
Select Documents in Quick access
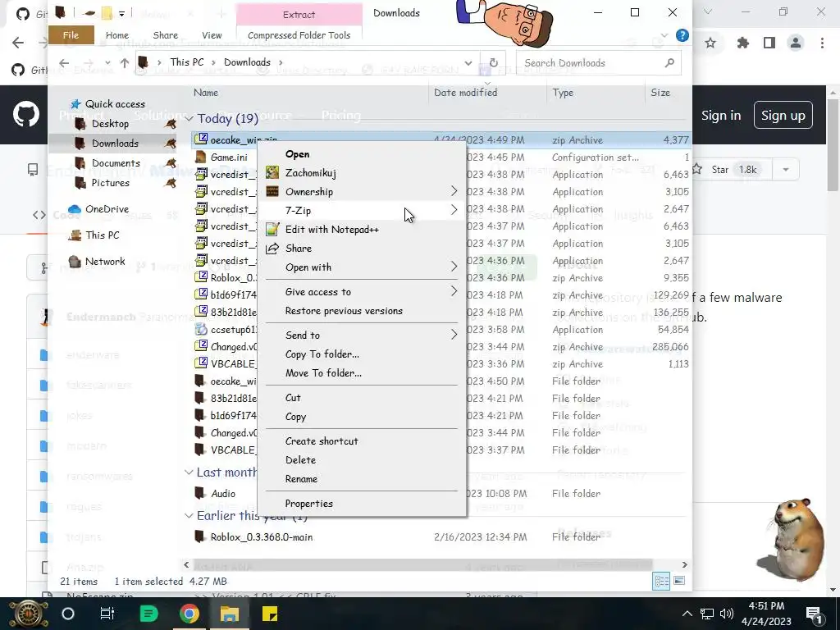[116, 163]
